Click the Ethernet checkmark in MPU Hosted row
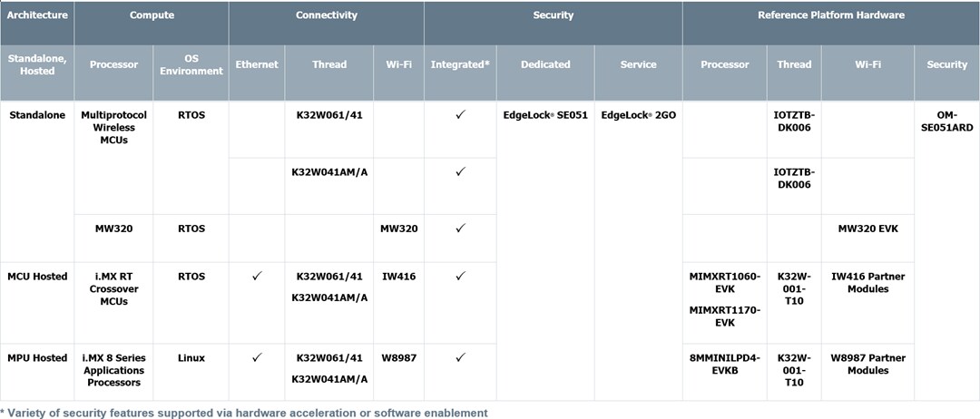The image size is (980, 419). point(257,357)
